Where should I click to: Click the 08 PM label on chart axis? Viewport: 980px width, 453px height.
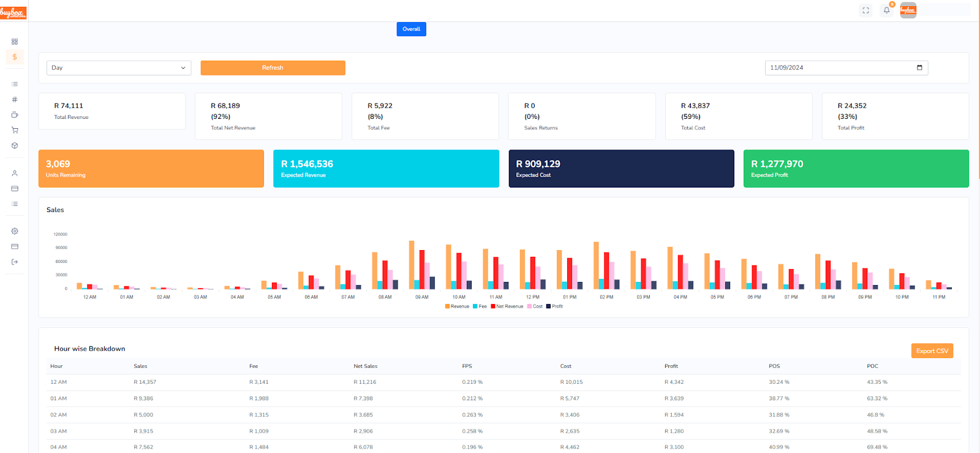coord(828,297)
